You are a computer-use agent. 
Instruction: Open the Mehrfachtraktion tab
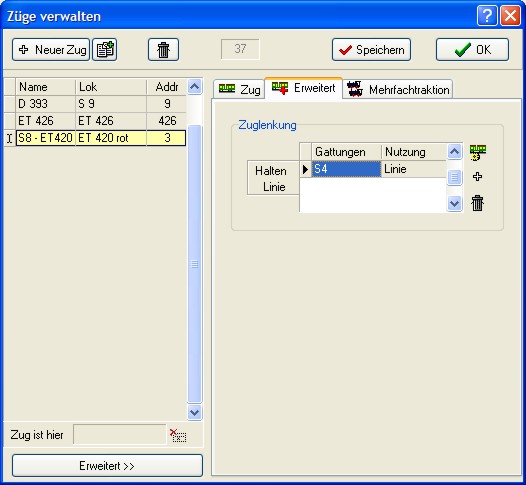tap(398, 89)
